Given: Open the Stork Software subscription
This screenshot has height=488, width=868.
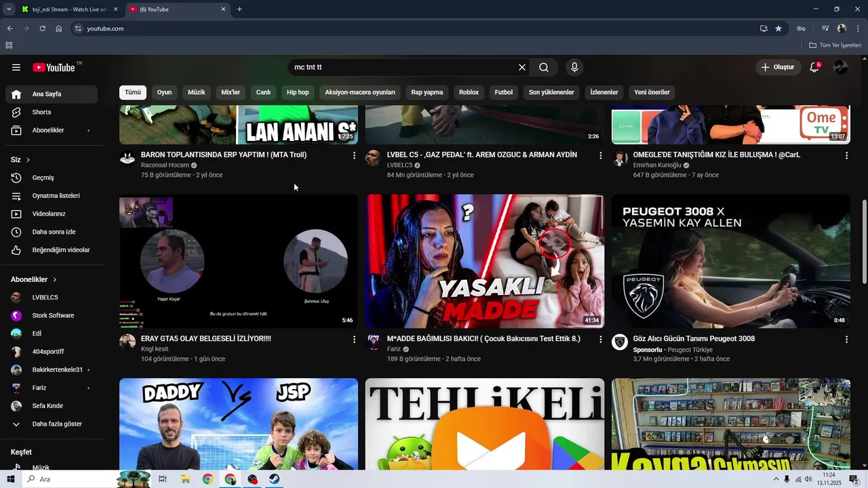Looking at the screenshot, I should [54, 315].
